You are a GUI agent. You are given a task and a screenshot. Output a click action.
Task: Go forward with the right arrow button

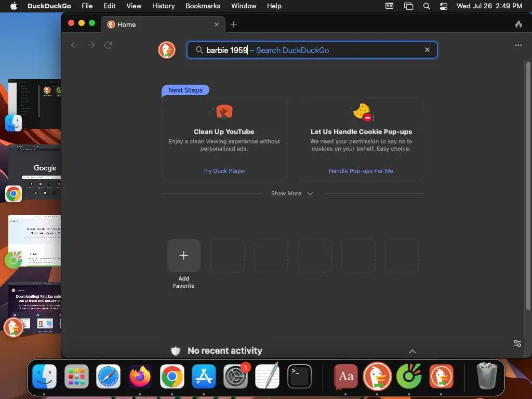point(91,45)
